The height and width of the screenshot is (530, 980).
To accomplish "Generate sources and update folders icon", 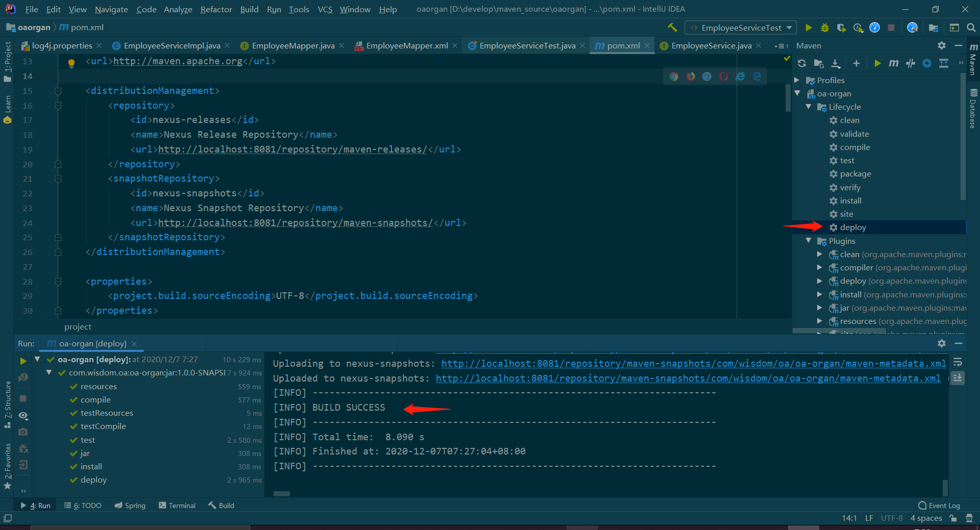I will (819, 63).
